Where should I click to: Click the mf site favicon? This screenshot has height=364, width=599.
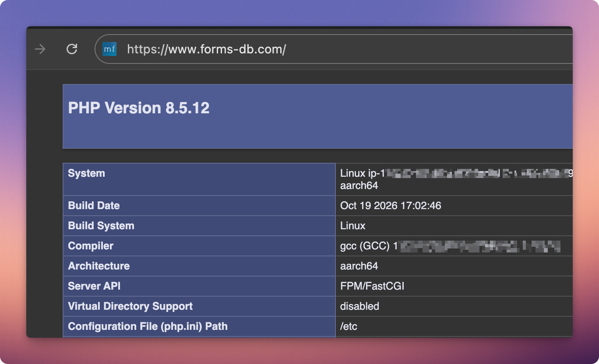[x=109, y=49]
